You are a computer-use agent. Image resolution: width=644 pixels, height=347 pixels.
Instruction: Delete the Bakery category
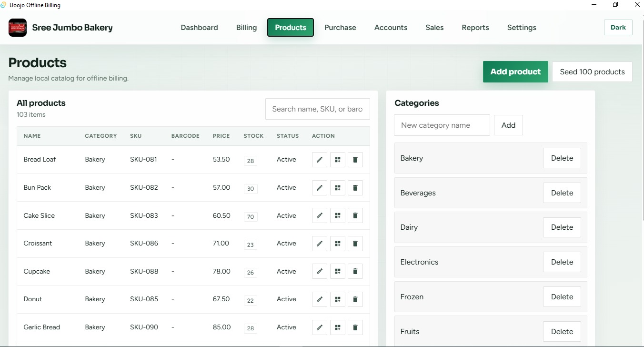tap(562, 158)
